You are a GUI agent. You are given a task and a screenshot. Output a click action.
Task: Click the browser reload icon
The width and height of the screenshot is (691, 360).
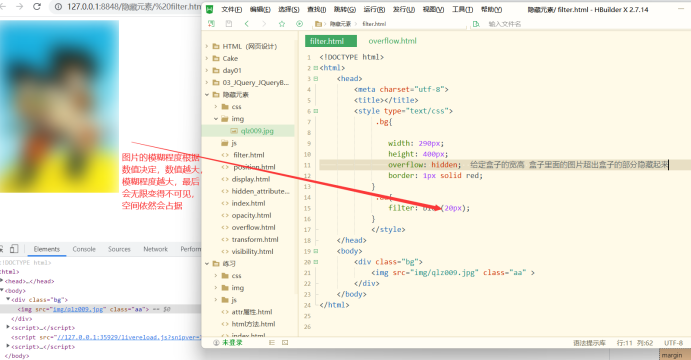click(x=37, y=7)
